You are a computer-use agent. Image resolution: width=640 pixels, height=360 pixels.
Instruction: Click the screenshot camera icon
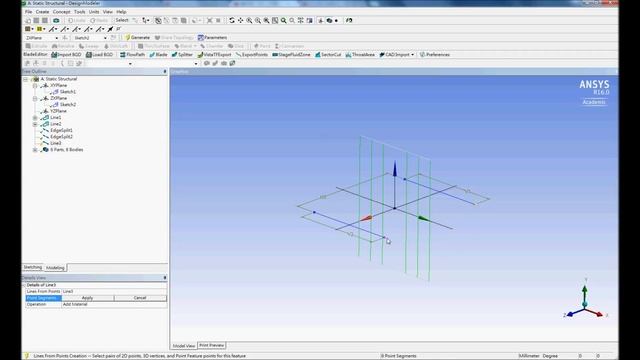(56, 20)
